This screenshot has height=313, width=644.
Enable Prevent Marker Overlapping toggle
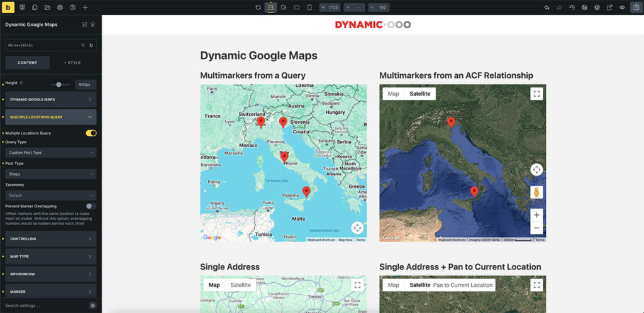[91, 206]
